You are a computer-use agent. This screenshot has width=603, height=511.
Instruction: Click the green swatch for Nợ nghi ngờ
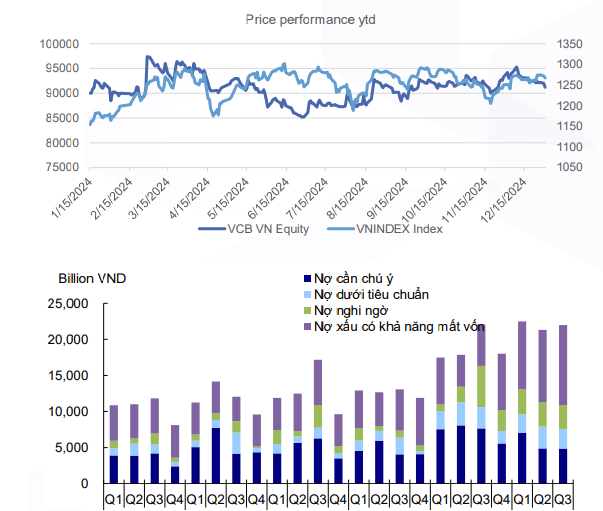pos(307,311)
